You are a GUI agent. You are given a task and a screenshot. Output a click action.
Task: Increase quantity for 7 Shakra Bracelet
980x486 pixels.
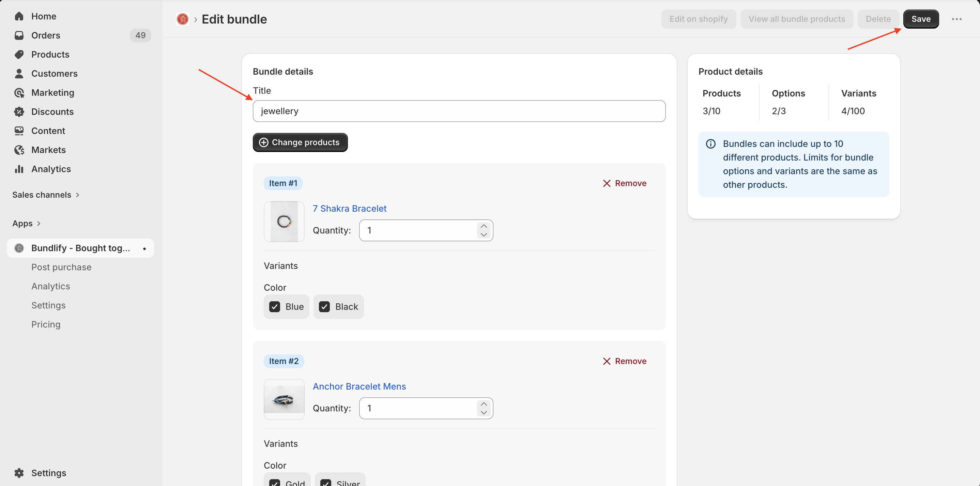(484, 226)
